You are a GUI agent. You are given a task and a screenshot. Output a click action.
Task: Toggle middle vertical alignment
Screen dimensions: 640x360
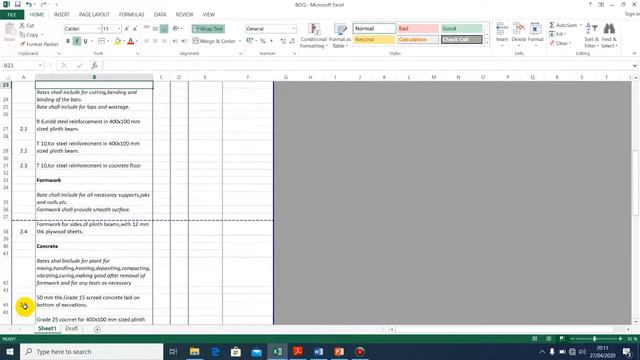[x=155, y=29]
